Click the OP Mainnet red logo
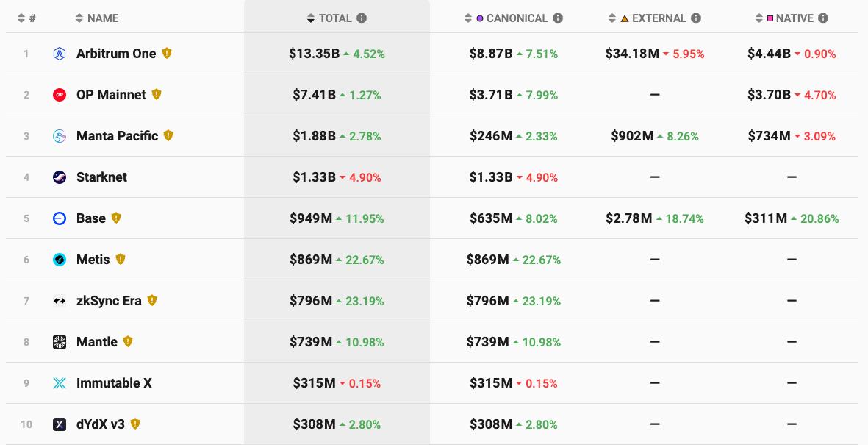868x445 pixels. 60,95
